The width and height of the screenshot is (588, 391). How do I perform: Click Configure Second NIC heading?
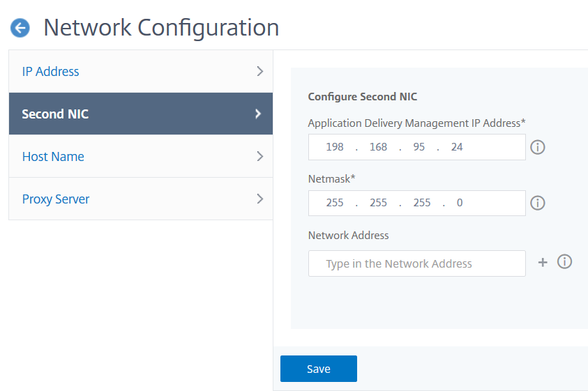[x=362, y=97]
